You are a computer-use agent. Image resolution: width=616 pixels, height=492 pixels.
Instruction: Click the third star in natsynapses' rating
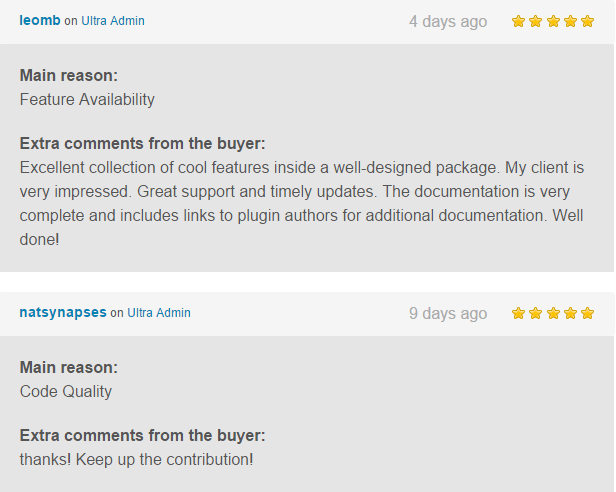(x=553, y=313)
